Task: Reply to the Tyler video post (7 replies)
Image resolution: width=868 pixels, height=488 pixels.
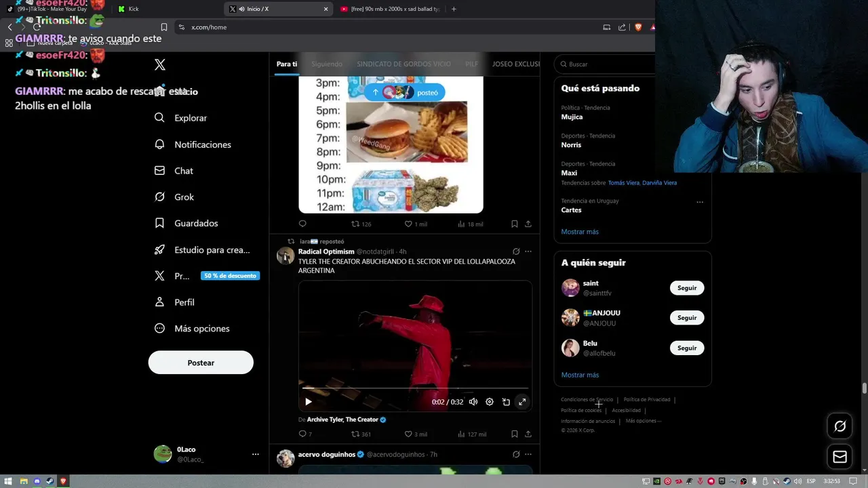Action: pos(305,434)
